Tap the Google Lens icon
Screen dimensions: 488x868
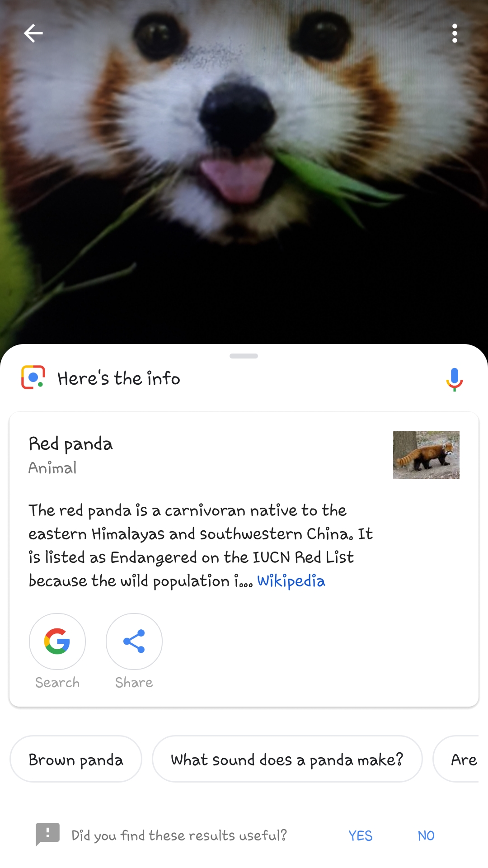click(x=33, y=377)
